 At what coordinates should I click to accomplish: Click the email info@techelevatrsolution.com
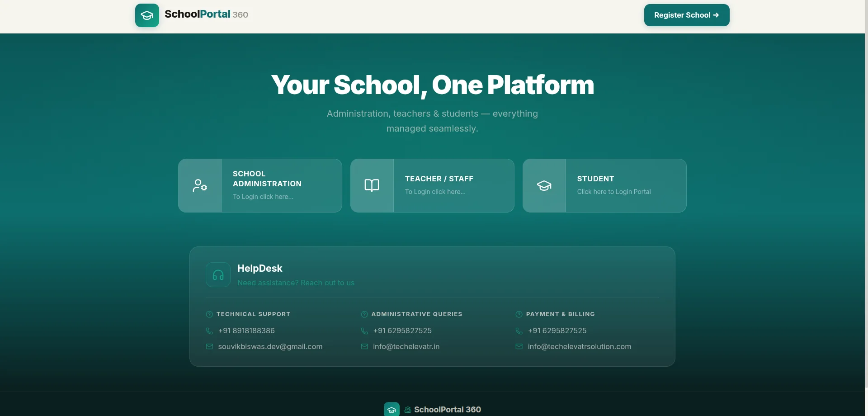click(579, 347)
